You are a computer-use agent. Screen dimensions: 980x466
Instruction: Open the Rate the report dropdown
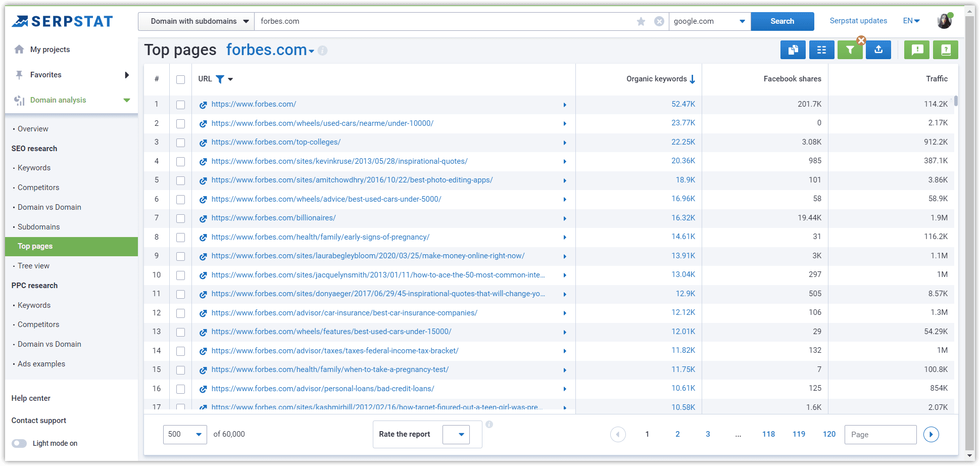(x=456, y=434)
